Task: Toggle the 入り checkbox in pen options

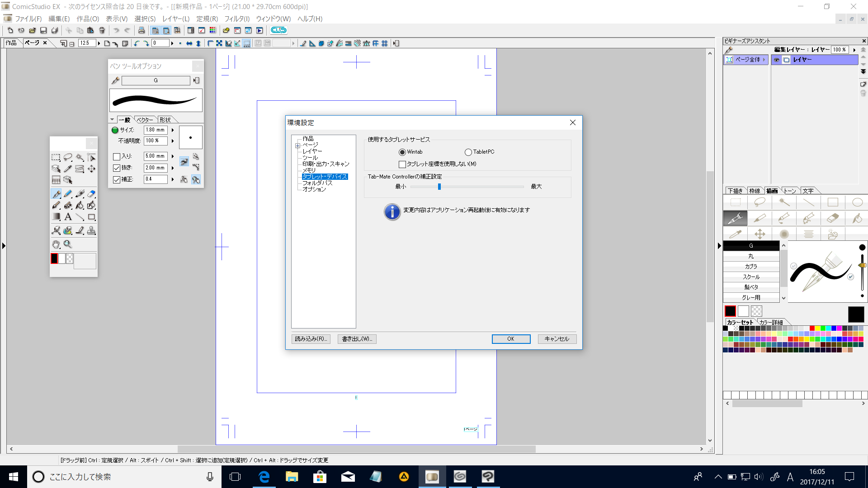Action: (x=117, y=156)
